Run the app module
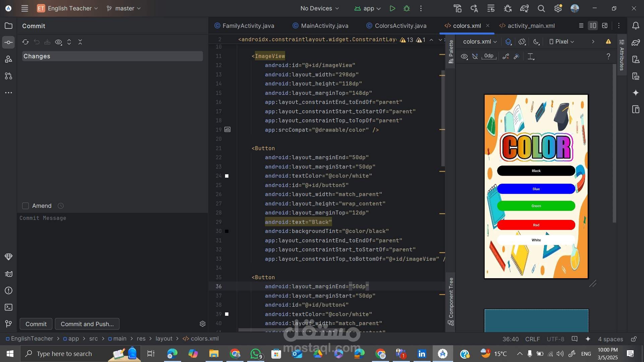This screenshot has height=362, width=644. click(392, 8)
